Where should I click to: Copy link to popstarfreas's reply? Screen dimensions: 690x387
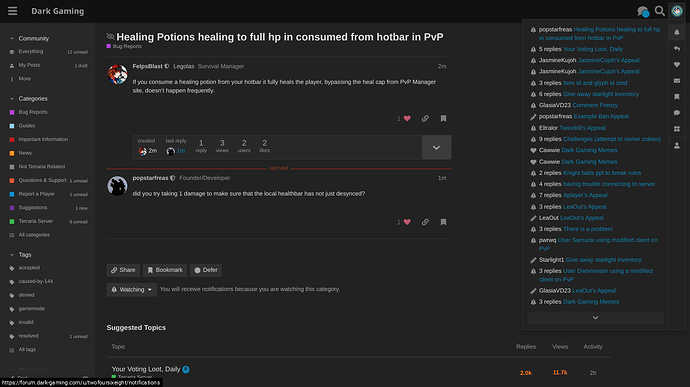pos(425,222)
